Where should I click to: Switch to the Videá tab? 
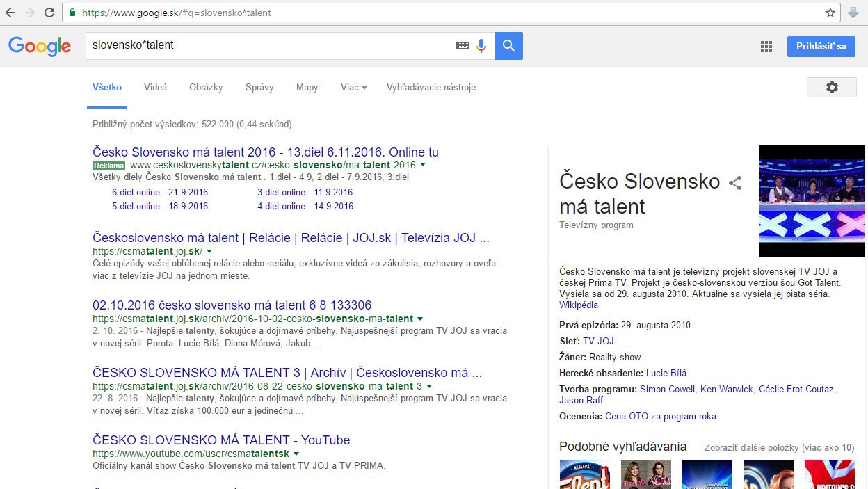(155, 88)
